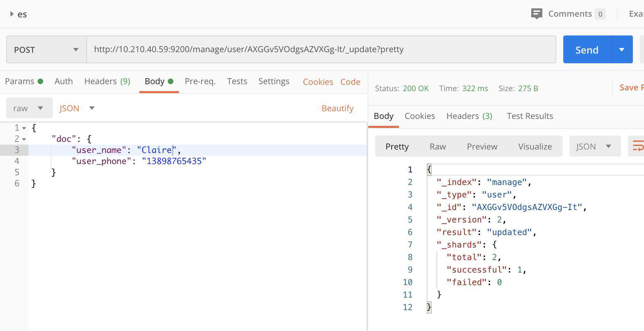Viewport: 644px width, 331px height.
Task: Open the request JSON format dropdown
Action: pos(77,108)
